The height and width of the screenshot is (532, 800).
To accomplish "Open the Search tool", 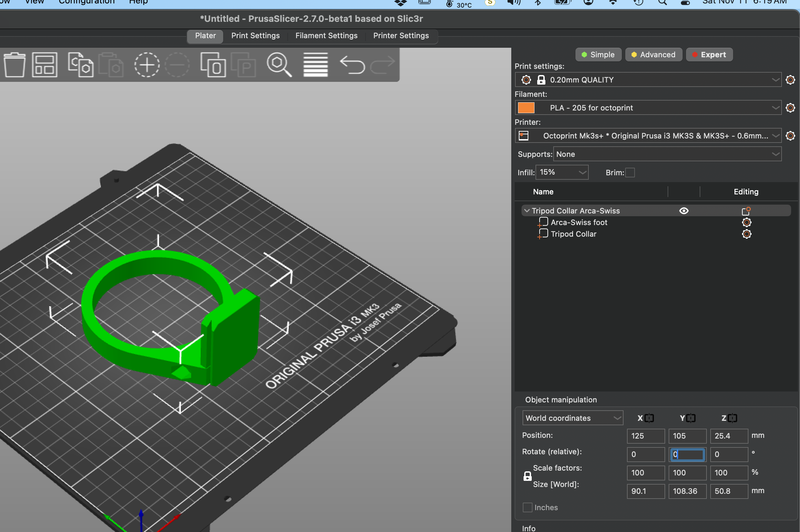I will 279,65.
